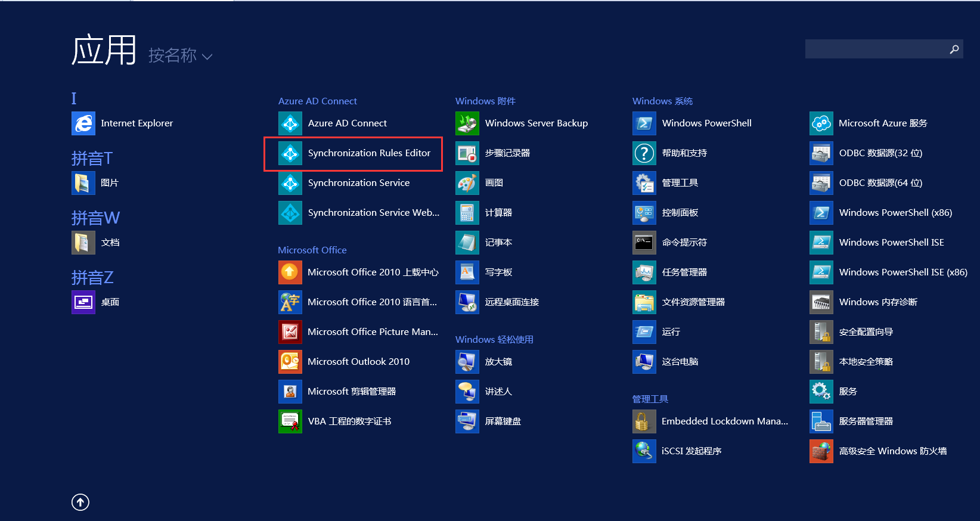Viewport: 980px width, 521px height.
Task: Expand the 按名称 sort dropdown
Action: coord(180,55)
